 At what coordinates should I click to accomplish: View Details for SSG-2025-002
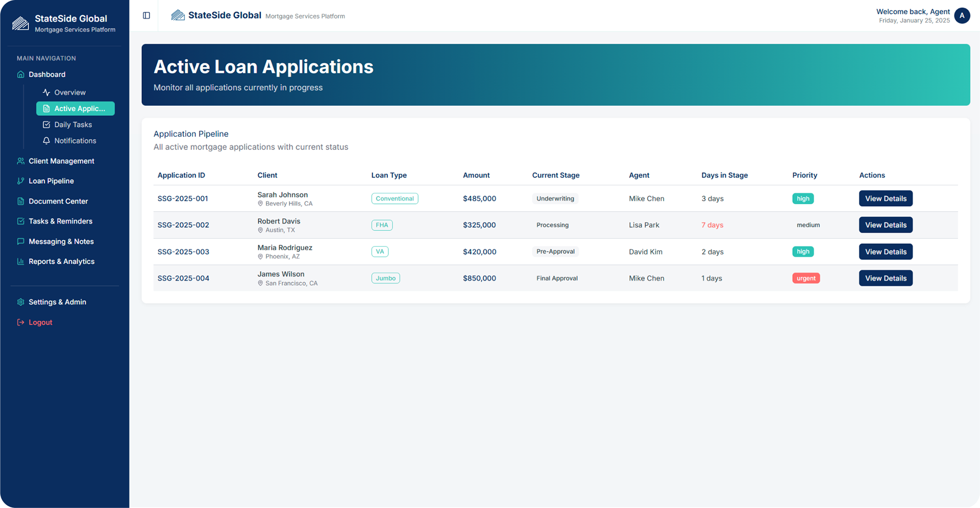coord(886,225)
